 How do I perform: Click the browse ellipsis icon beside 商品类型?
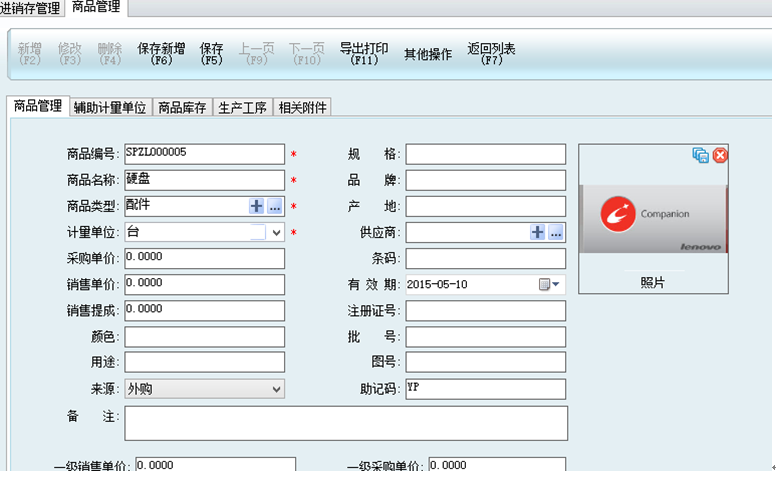pyautogui.click(x=275, y=206)
